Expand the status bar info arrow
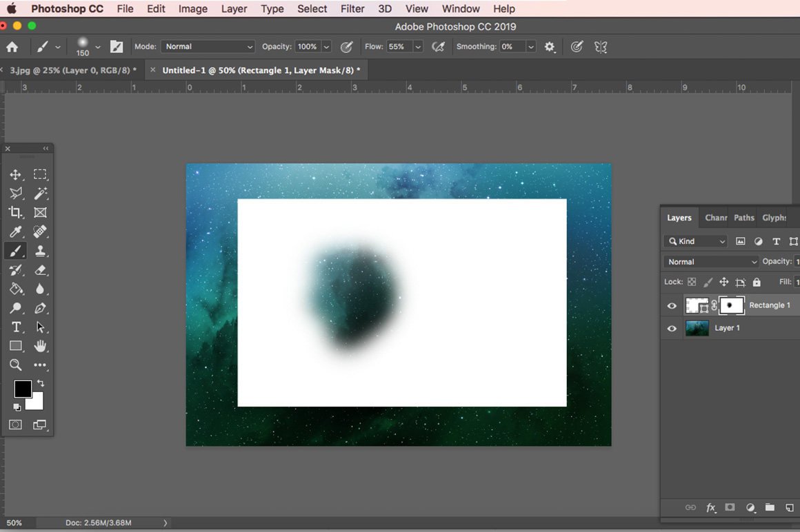Image resolution: width=800 pixels, height=532 pixels. point(166,523)
